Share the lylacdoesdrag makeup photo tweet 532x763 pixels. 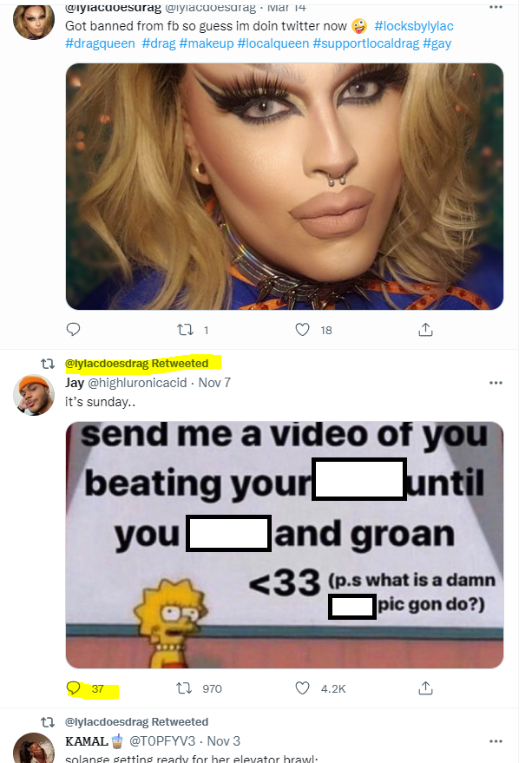pos(425,330)
